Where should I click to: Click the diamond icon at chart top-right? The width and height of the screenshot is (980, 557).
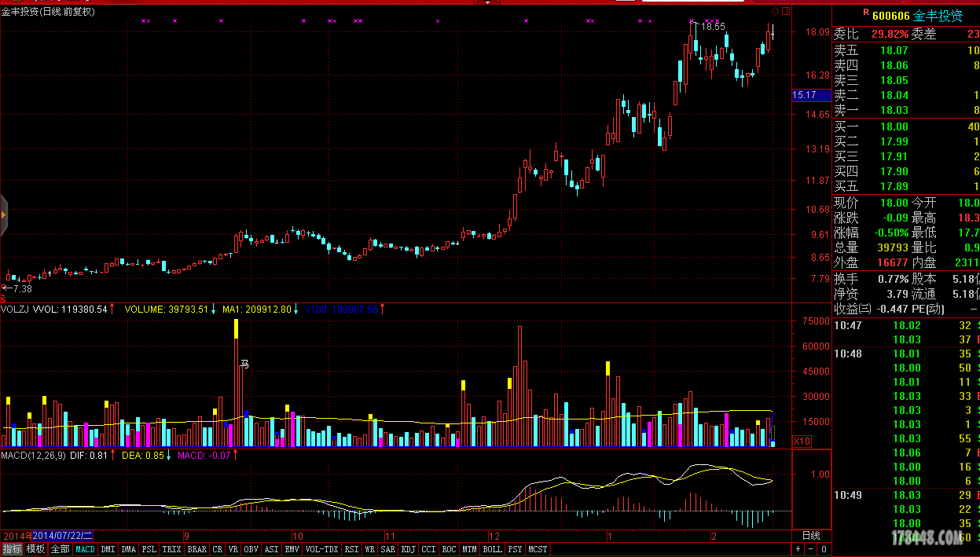(x=775, y=11)
